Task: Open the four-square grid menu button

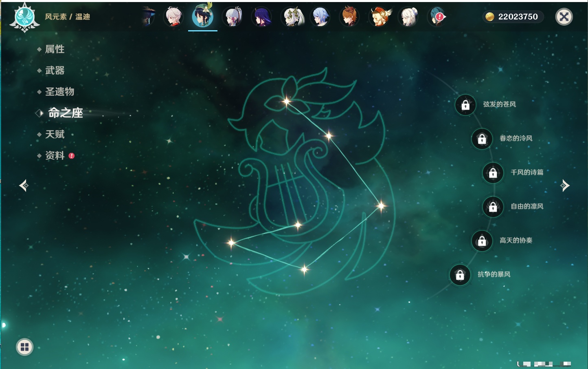Action: (x=24, y=347)
